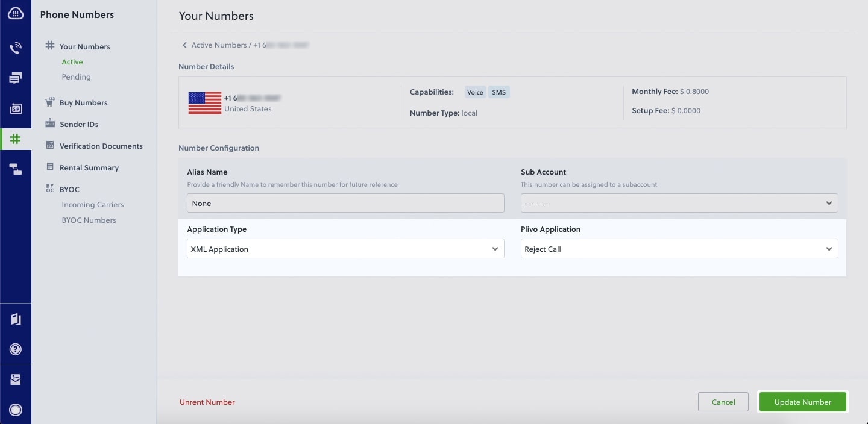
Task: Open the Sub Account dropdown
Action: point(679,203)
